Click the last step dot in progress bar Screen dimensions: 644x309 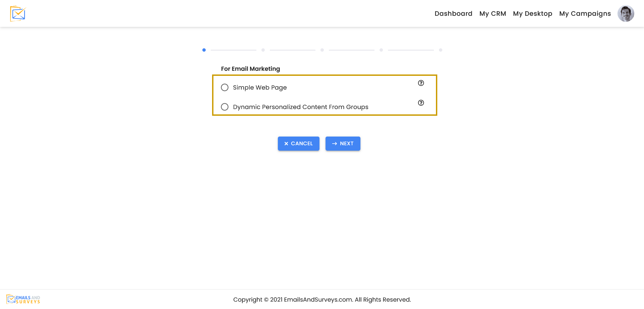coord(440,50)
